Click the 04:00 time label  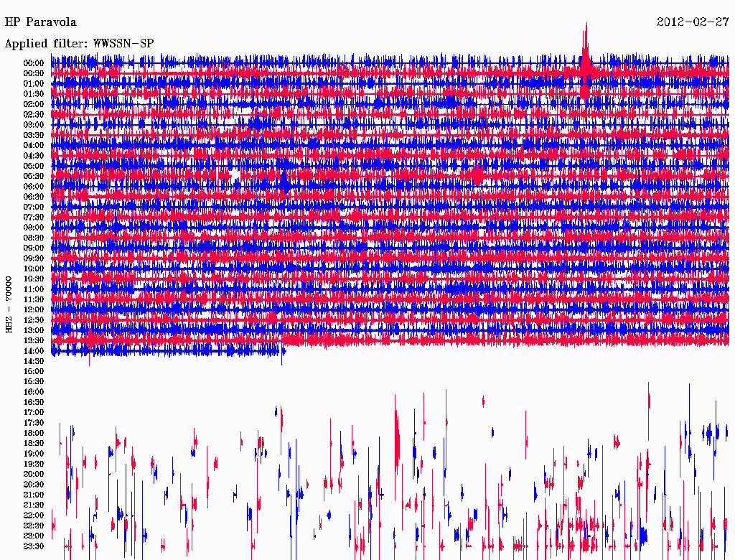(34, 146)
